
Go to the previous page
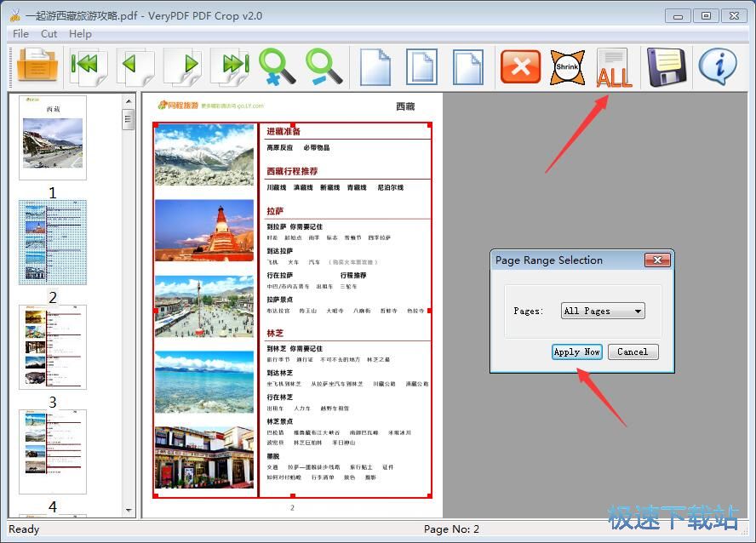[x=136, y=66]
